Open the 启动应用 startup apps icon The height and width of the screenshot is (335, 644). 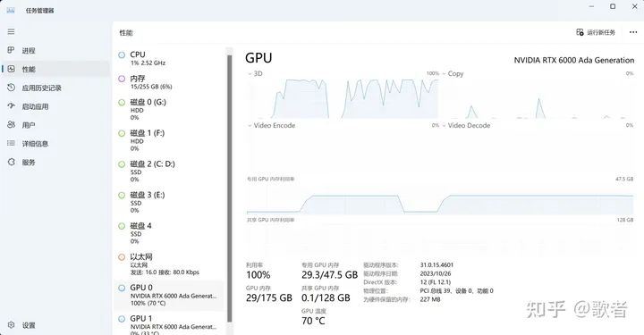[x=11, y=105]
